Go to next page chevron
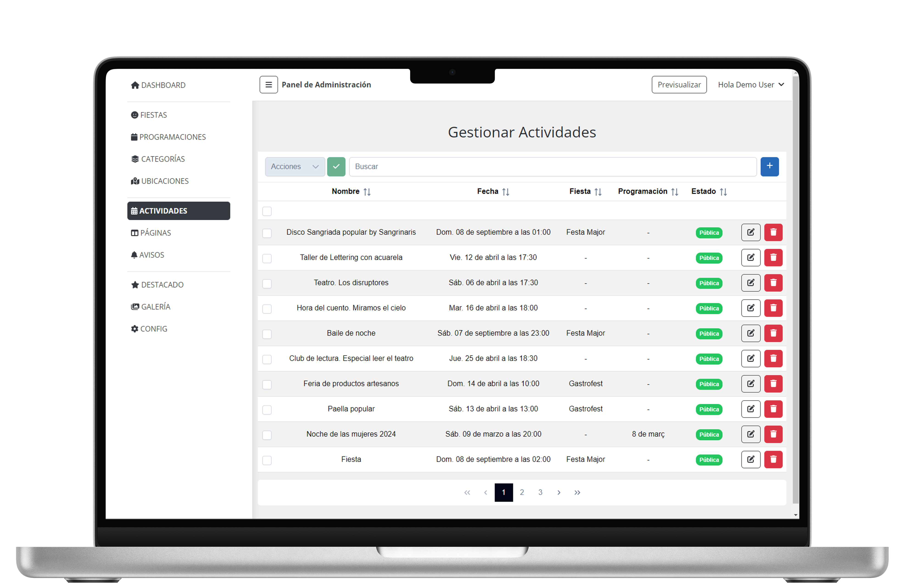The height and width of the screenshot is (588, 905). coord(559,492)
